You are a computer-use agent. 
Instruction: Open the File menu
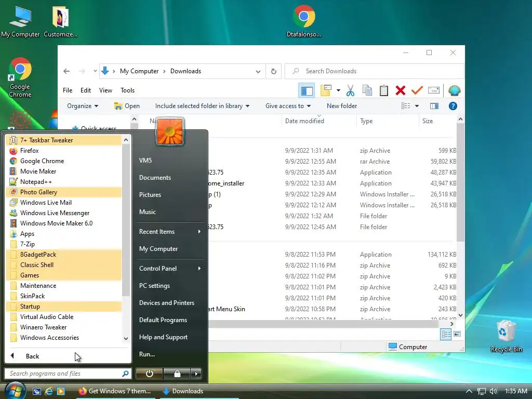click(x=68, y=90)
